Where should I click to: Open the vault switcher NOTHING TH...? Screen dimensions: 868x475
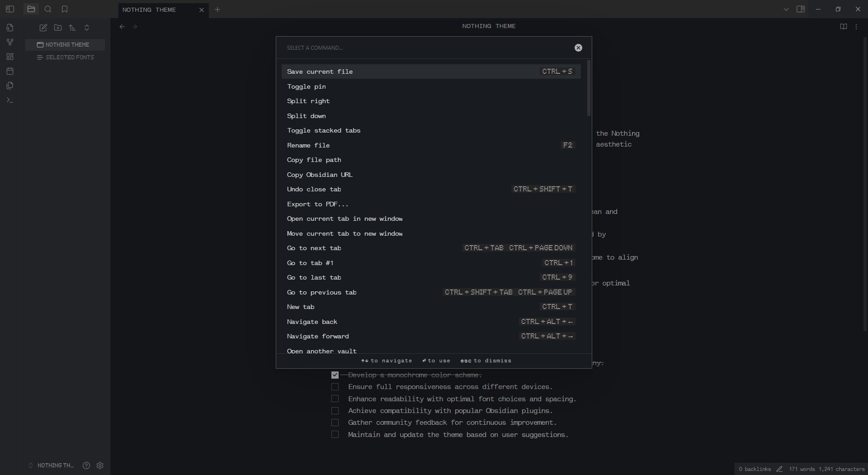pos(51,465)
